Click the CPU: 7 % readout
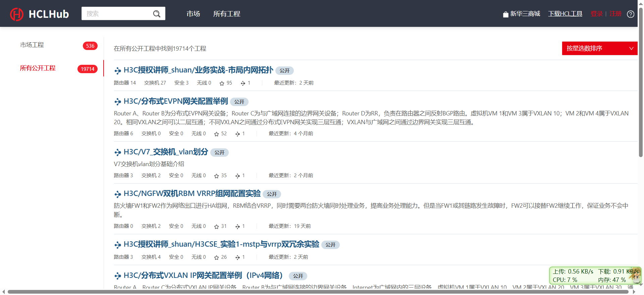The height and width of the screenshot is (295, 644). [565, 280]
